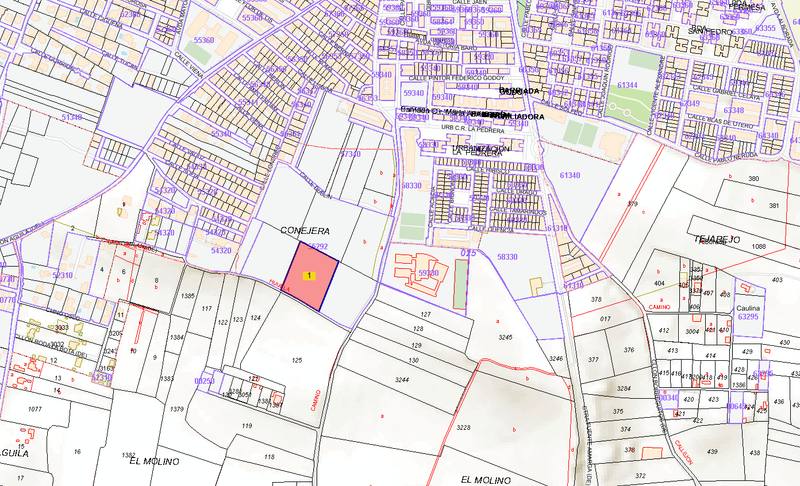
Task: Click parcel 1379
Action: pos(177,409)
